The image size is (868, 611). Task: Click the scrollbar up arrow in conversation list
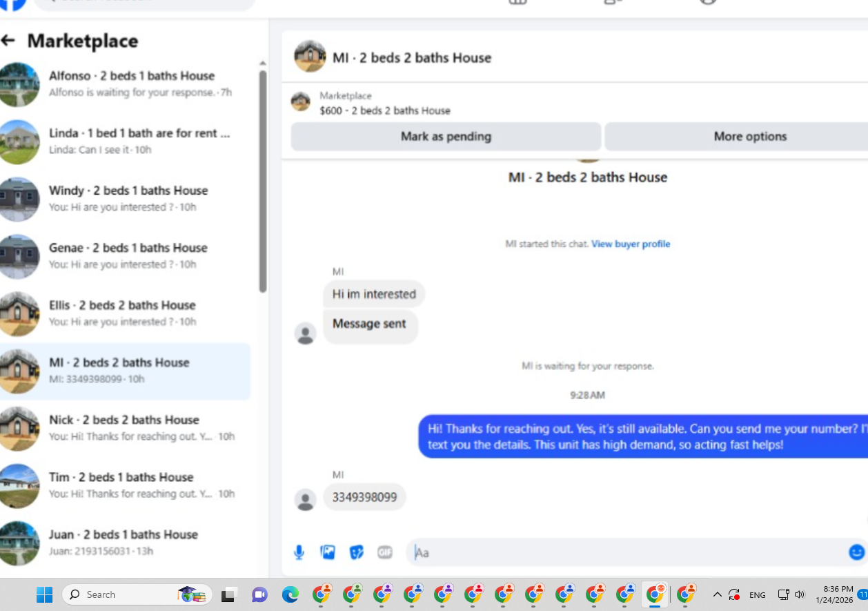(262, 64)
